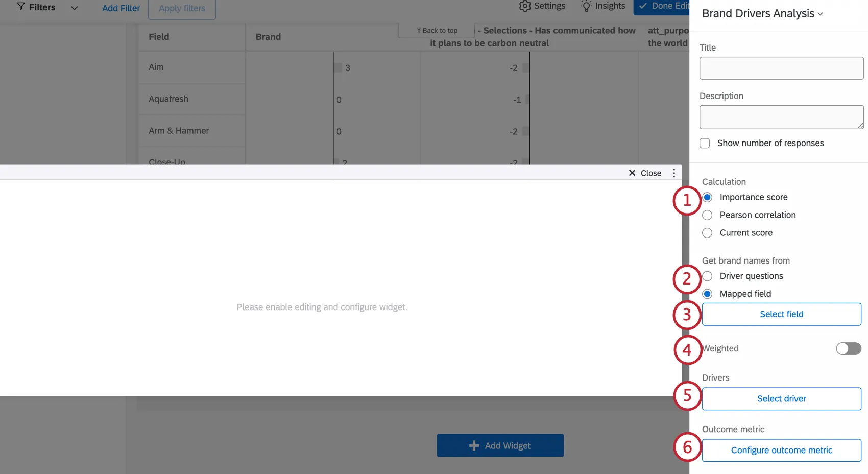Open the kebab menu beside Close
Screen dimensions: 868x474
click(x=673, y=173)
